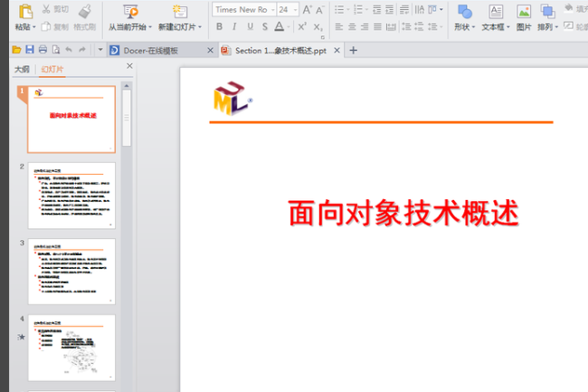The image size is (588, 392).
Task: Toggle numbered list formatting
Action: (x=358, y=10)
